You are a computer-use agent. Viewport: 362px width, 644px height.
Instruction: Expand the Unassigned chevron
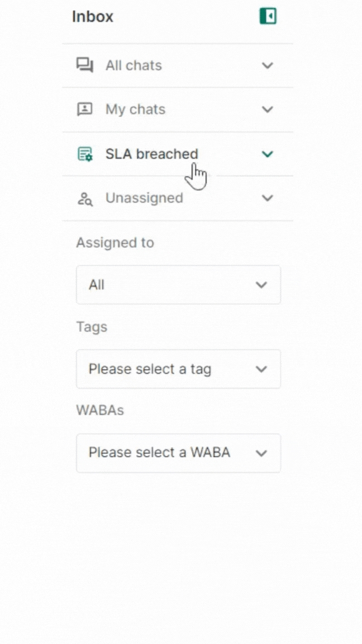coord(268,198)
